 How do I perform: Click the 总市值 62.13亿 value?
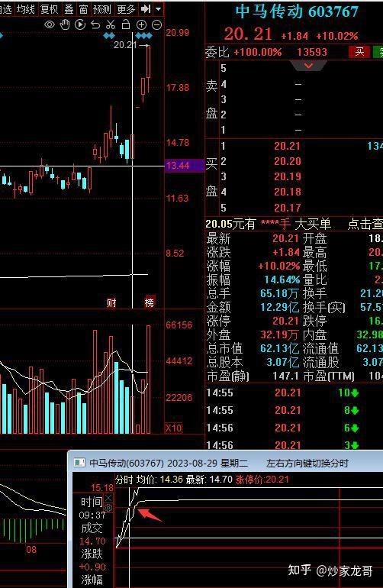point(279,349)
